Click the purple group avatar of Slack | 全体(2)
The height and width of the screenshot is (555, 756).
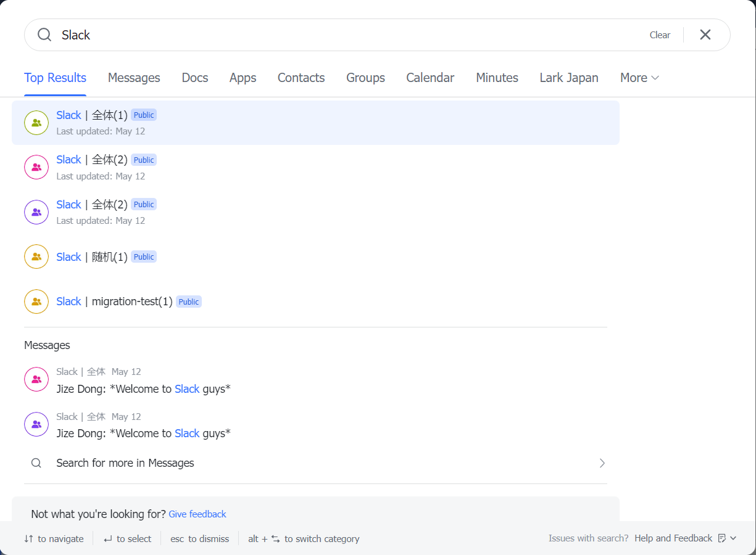[x=36, y=212]
